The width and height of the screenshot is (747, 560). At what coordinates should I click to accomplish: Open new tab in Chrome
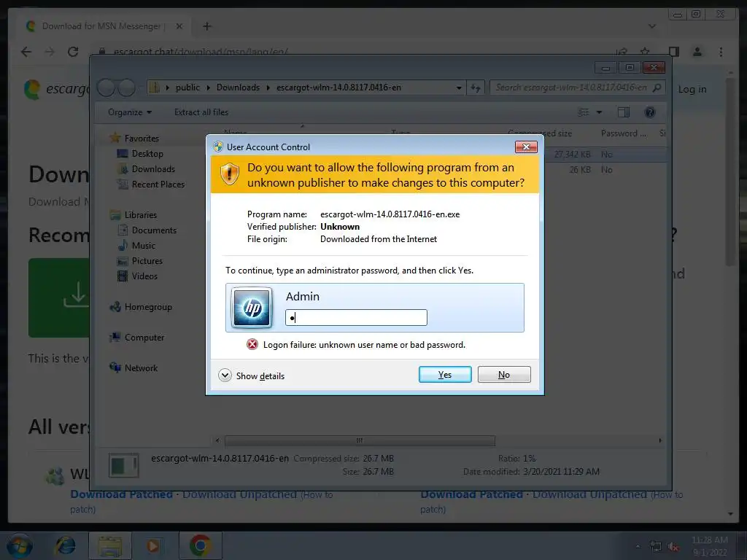coord(206,26)
